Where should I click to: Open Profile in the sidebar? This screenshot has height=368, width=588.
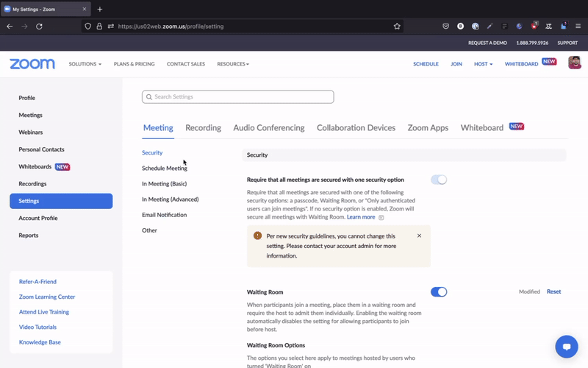tap(27, 98)
